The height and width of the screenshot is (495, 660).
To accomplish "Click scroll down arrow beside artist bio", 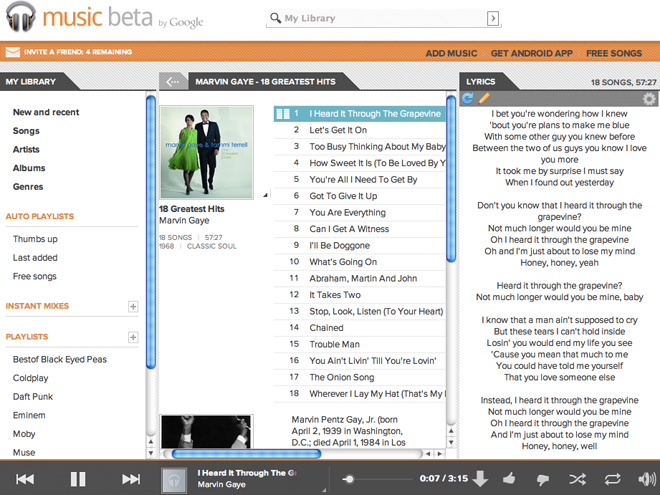I will coord(451,442).
